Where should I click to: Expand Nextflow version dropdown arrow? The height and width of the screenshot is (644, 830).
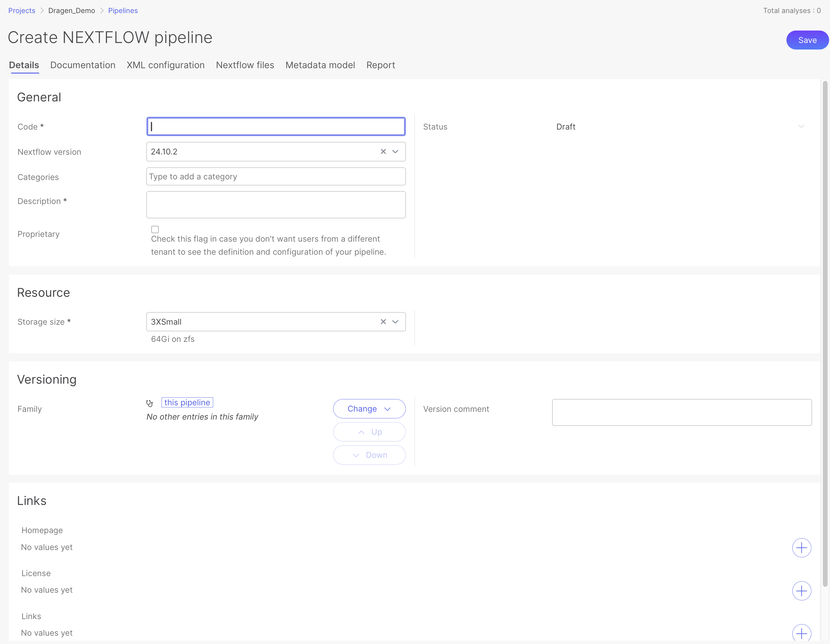tap(395, 152)
